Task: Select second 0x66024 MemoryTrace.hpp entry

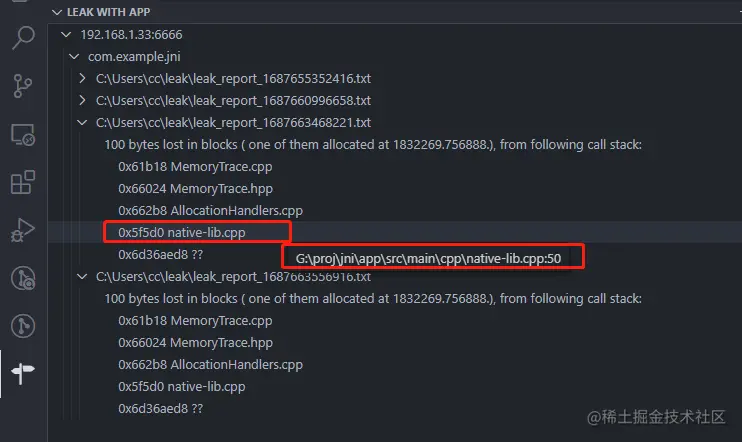Action: [195, 343]
